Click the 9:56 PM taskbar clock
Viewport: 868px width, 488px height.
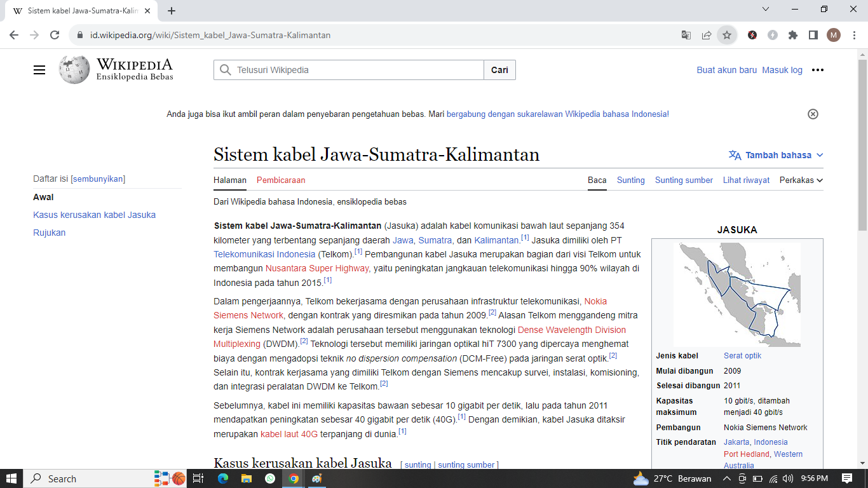click(814, 478)
